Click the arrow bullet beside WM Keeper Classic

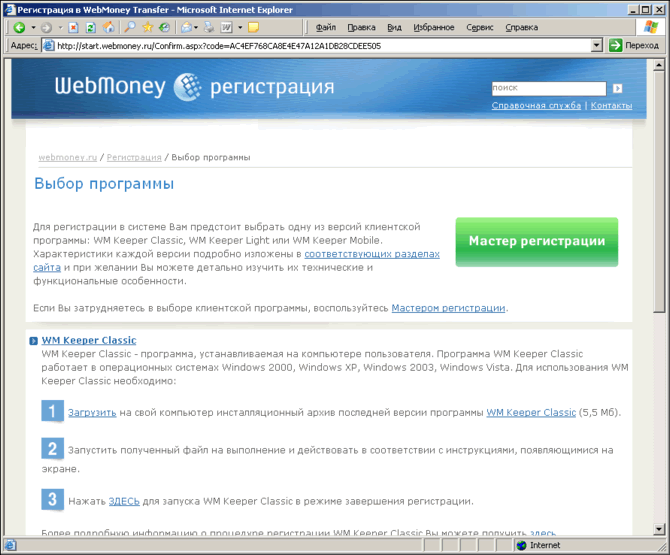[33, 341]
